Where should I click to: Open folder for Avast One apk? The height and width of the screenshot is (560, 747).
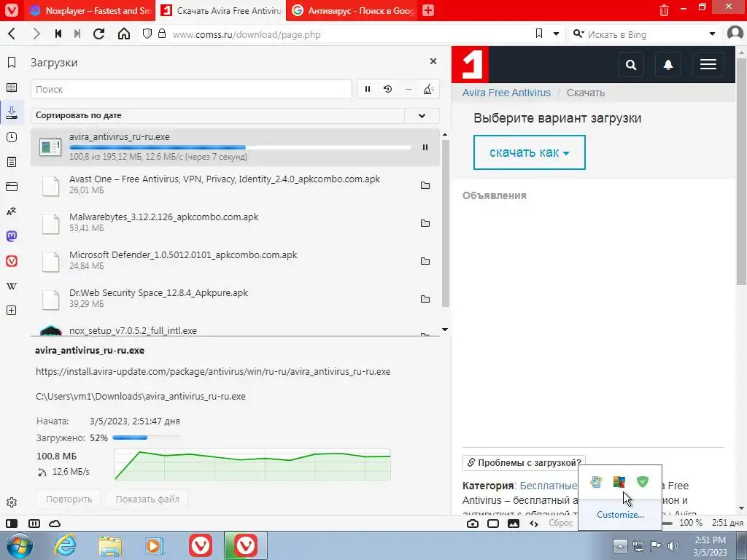pos(425,185)
